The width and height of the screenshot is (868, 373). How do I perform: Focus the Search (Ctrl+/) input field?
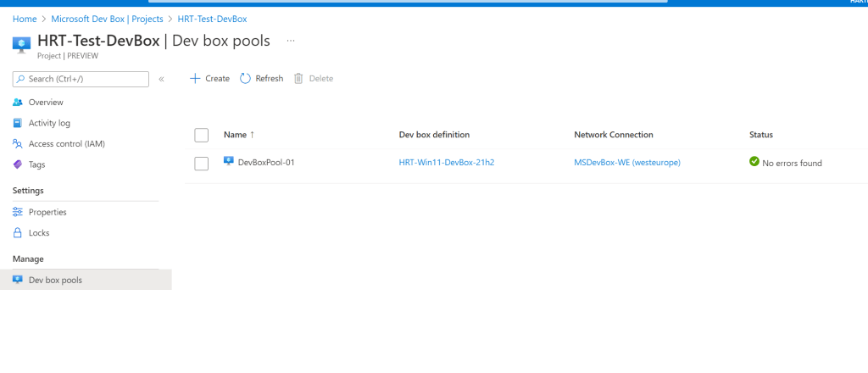(x=81, y=79)
